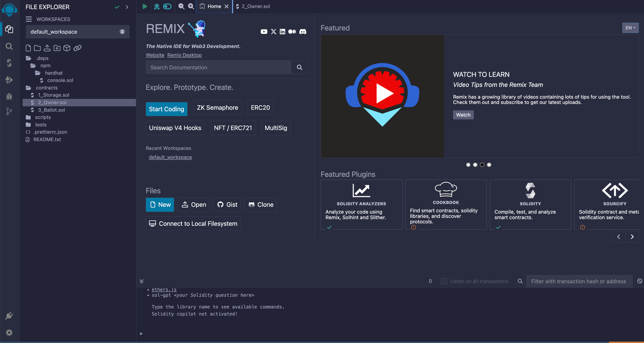Open the Remix Medium icon
The height and width of the screenshot is (343, 644).
(x=292, y=31)
